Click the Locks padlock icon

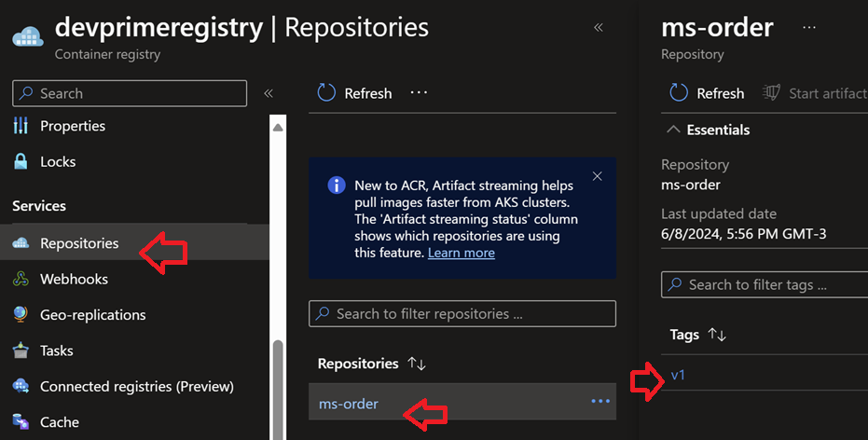(21, 161)
